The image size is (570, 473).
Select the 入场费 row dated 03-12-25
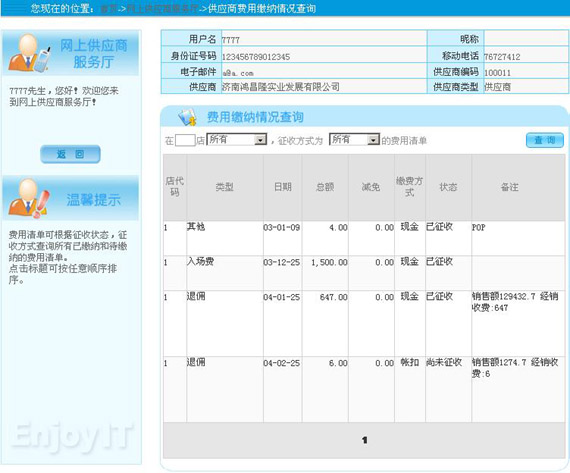pyautogui.click(x=364, y=273)
